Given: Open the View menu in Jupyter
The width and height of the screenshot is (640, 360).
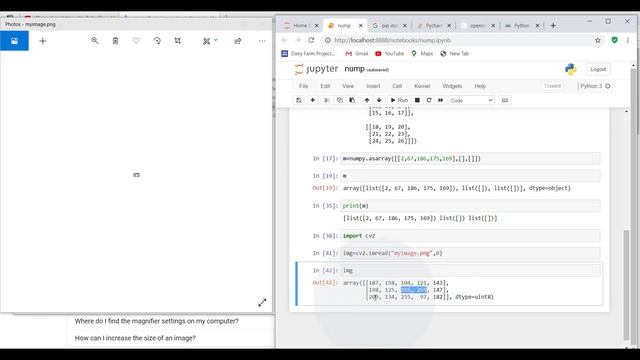Looking at the screenshot, I should click(x=348, y=86).
